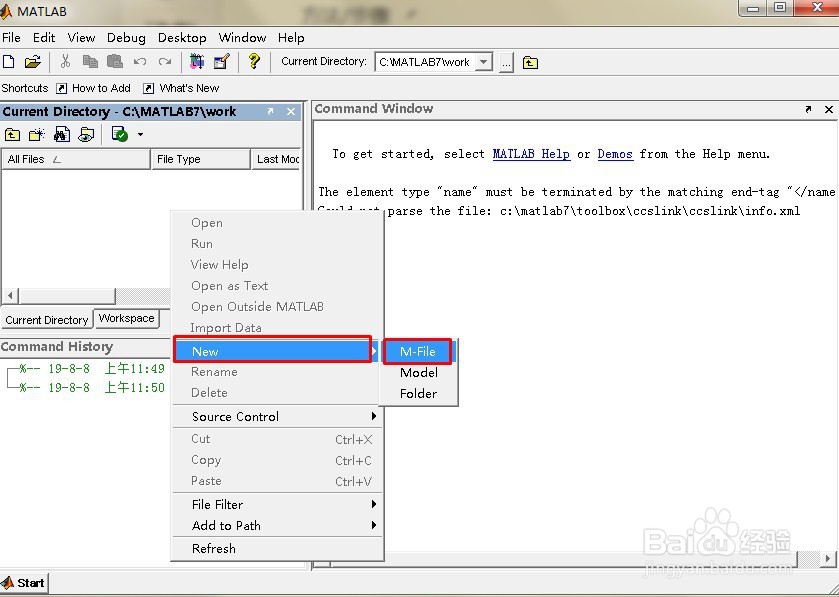The height and width of the screenshot is (597, 839).
Task: Open the Help menu
Action: tap(291, 38)
